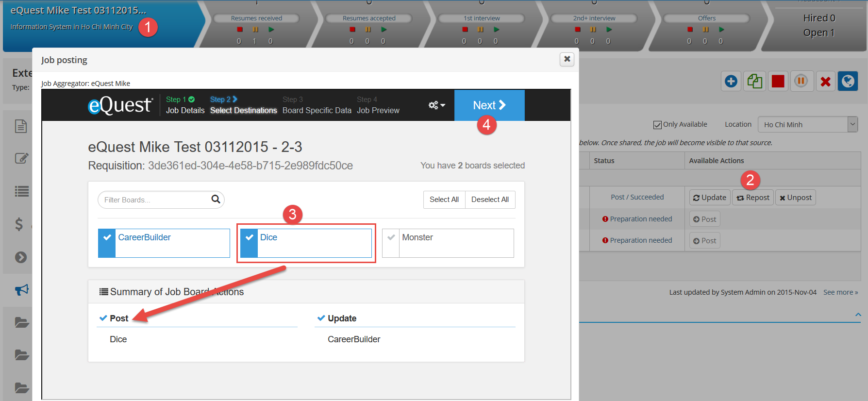Close the Job posting dialog
The image size is (868, 401).
[x=567, y=59]
